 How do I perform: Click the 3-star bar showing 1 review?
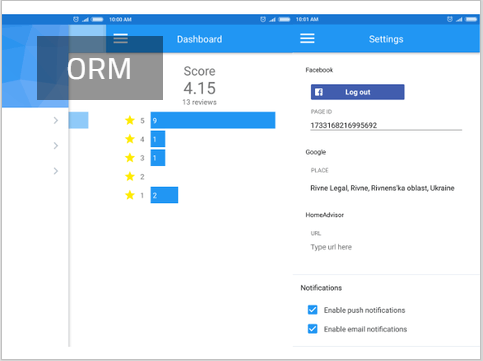point(158,158)
